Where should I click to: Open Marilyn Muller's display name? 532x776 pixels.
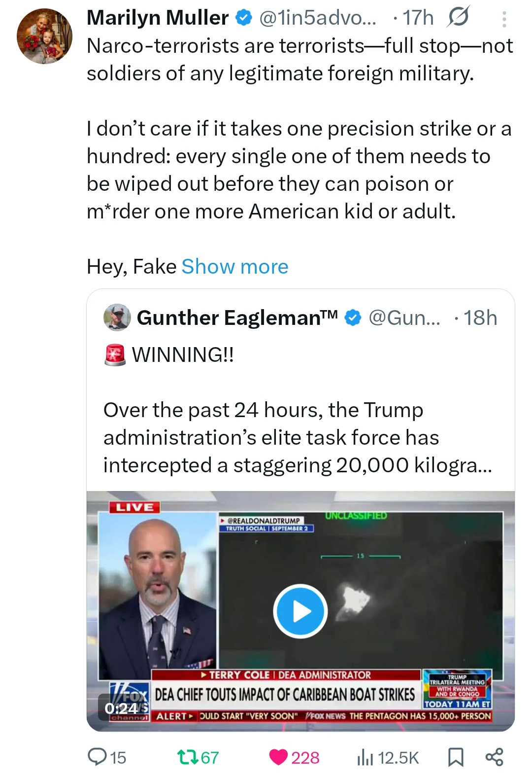coord(158,18)
